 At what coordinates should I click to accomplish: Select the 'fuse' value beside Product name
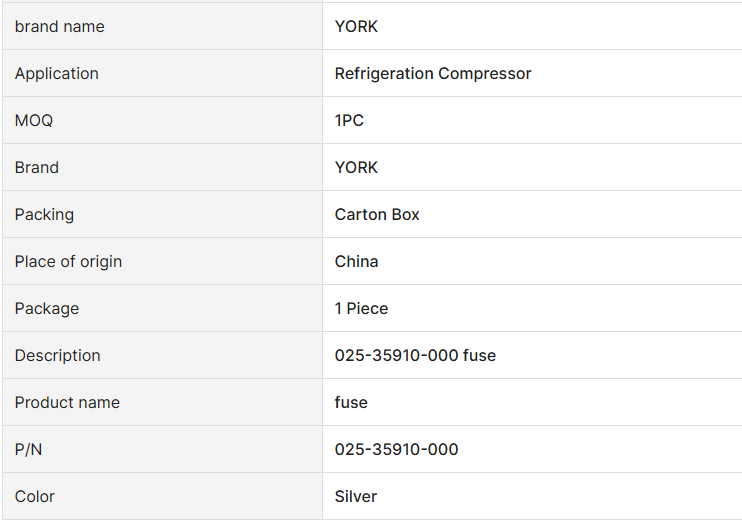[x=351, y=403]
